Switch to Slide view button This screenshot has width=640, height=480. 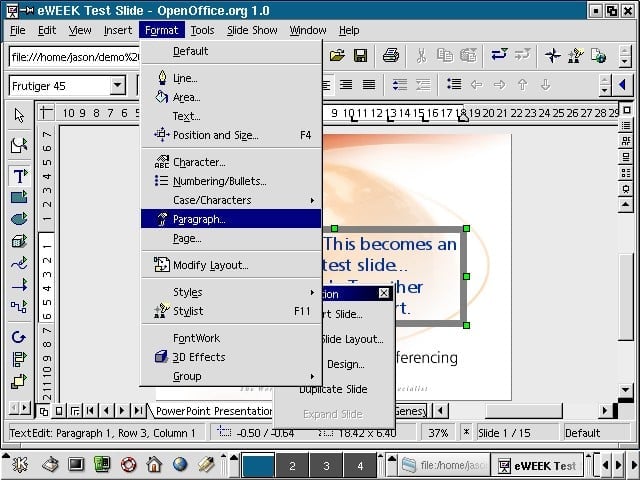click(x=59, y=411)
